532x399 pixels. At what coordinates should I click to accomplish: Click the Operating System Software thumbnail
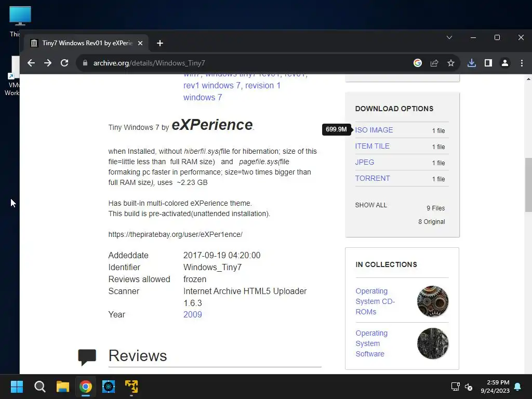click(x=433, y=343)
